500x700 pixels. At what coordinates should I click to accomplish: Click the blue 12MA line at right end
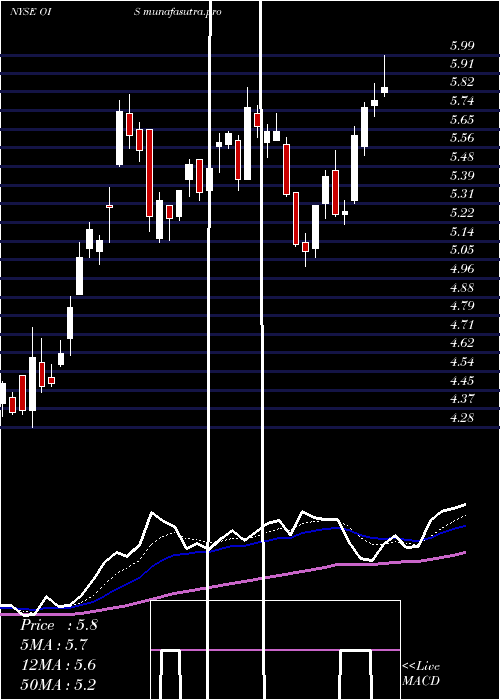[x=464, y=526]
